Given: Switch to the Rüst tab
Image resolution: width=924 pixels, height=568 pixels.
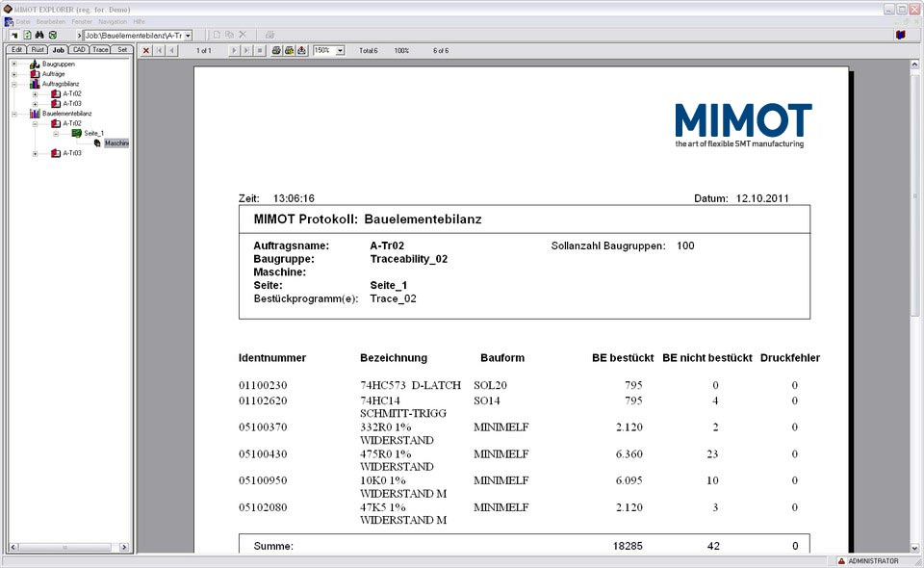Looking at the screenshot, I should [38, 50].
